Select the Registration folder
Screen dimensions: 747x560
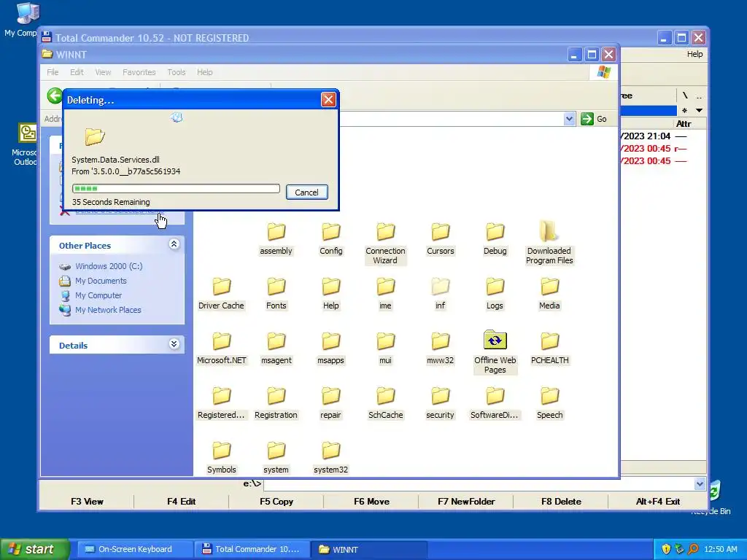click(x=276, y=403)
